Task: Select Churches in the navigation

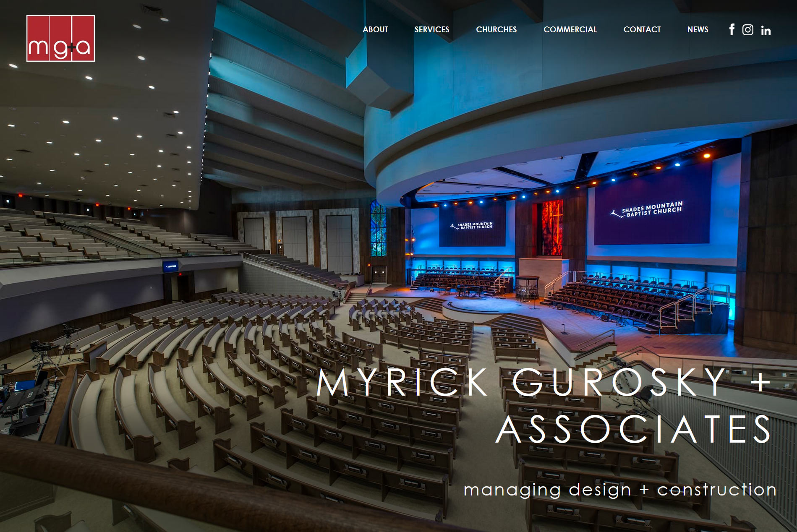Action: point(496,29)
